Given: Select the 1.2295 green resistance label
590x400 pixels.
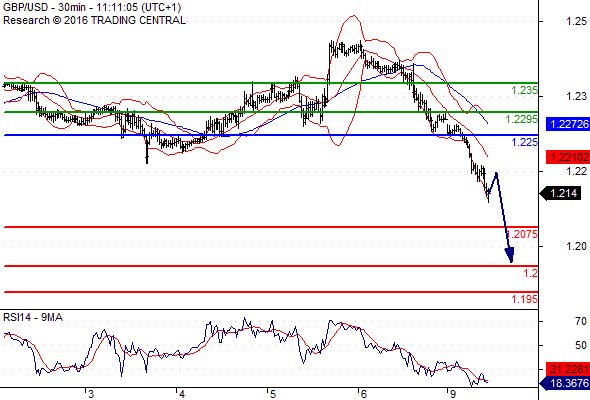Looking at the screenshot, I should (521, 119).
